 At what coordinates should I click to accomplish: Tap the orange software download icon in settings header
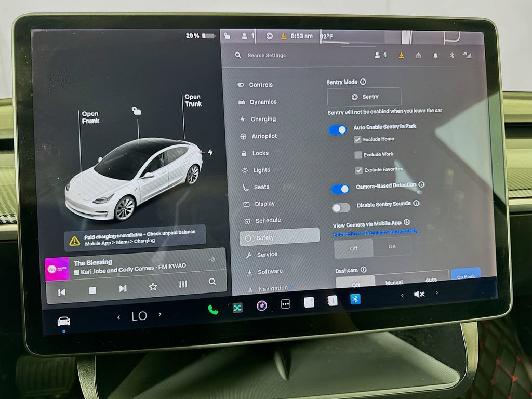coord(402,55)
